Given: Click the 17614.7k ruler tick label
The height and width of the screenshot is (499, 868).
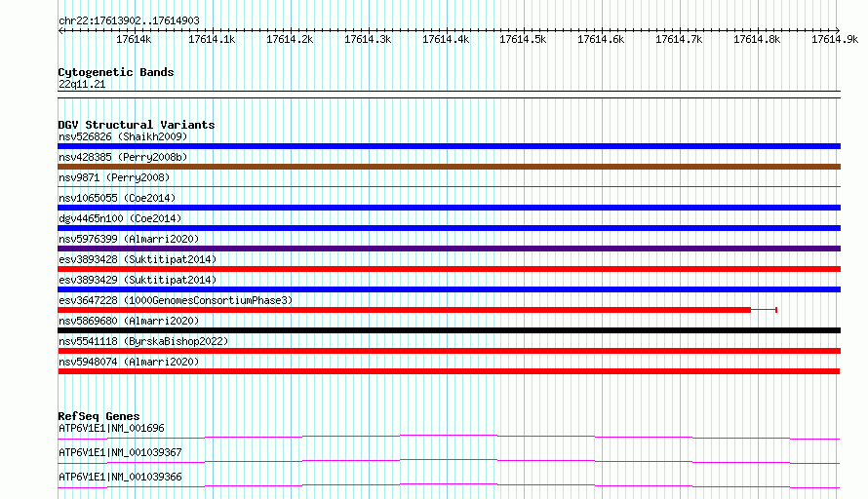Looking at the screenshot, I should 679,39.
